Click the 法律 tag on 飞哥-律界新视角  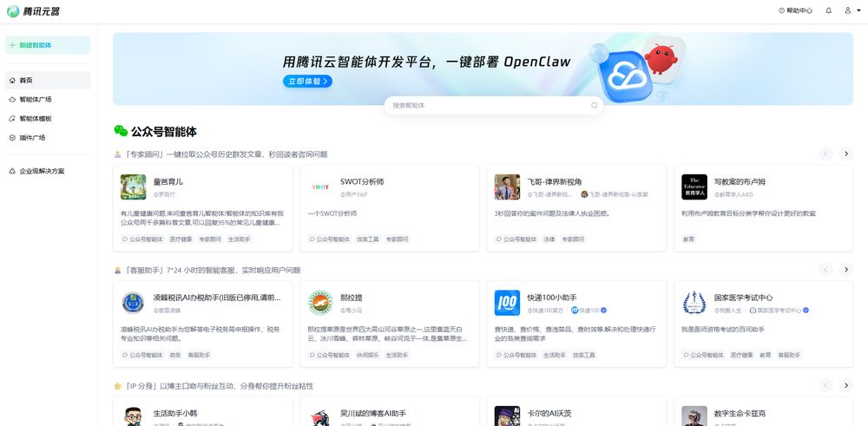549,239
